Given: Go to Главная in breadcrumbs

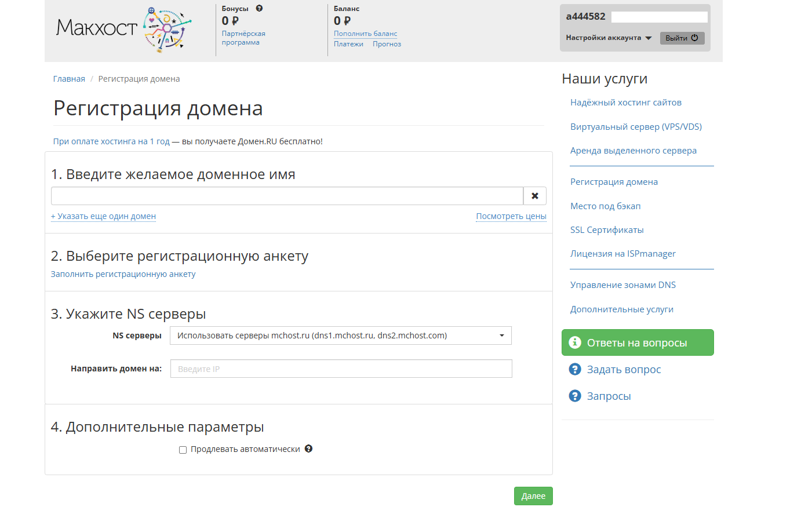Looking at the screenshot, I should click(x=69, y=79).
